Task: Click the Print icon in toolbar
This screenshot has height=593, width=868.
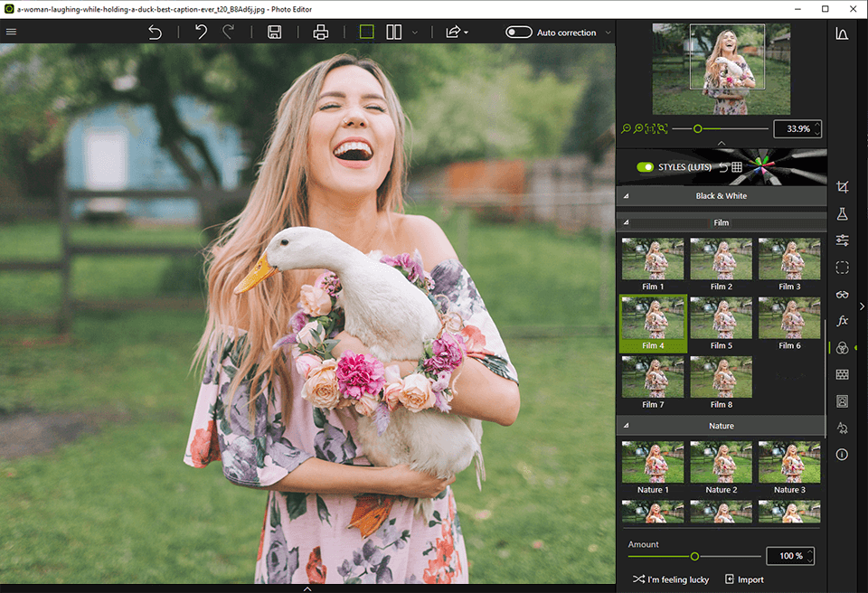Action: [x=320, y=33]
